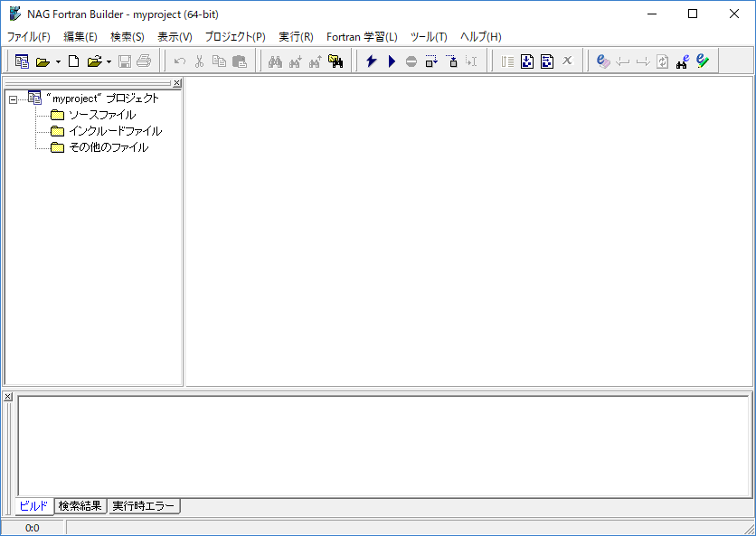This screenshot has height=536, width=756.
Task: Run the project with the play arrow
Action: [392, 61]
